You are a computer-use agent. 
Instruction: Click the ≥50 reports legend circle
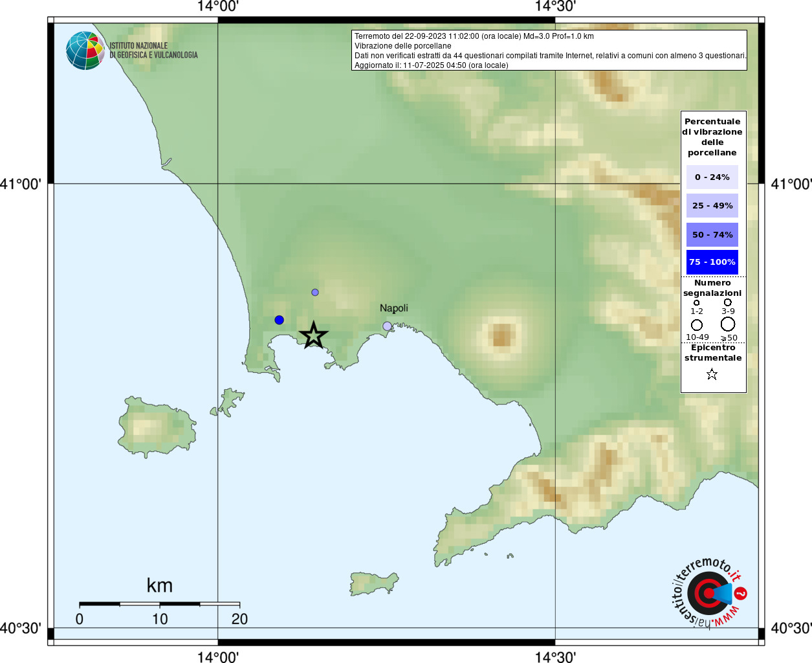coord(728,324)
